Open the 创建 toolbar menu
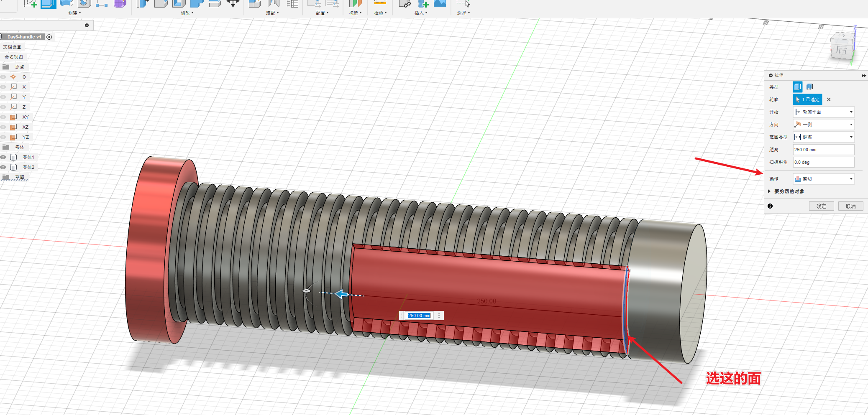Screen dimensions: 868x415 click(x=74, y=13)
